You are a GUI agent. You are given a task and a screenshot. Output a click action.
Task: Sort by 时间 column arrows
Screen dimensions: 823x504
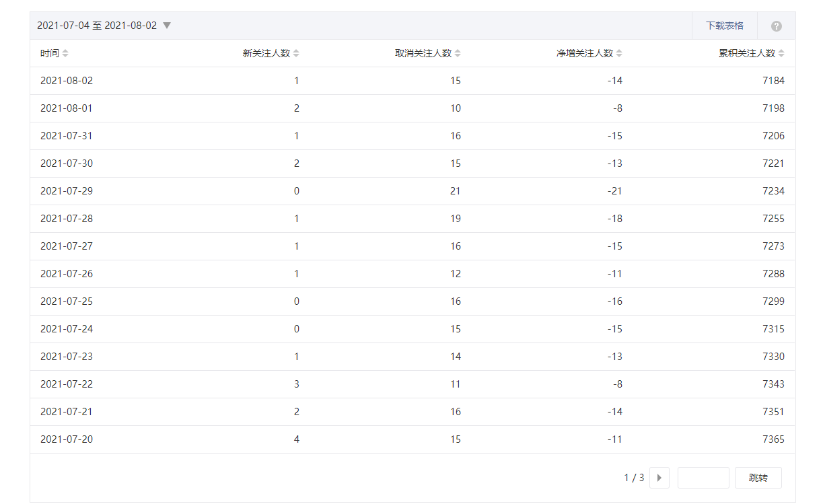(x=65, y=53)
